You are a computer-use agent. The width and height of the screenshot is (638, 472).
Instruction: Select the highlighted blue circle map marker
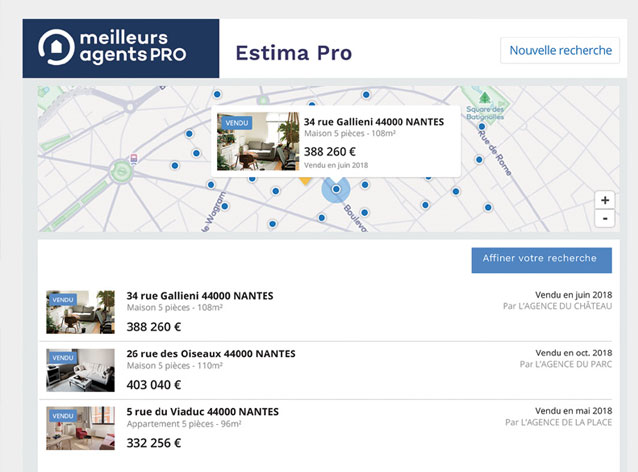click(337, 189)
